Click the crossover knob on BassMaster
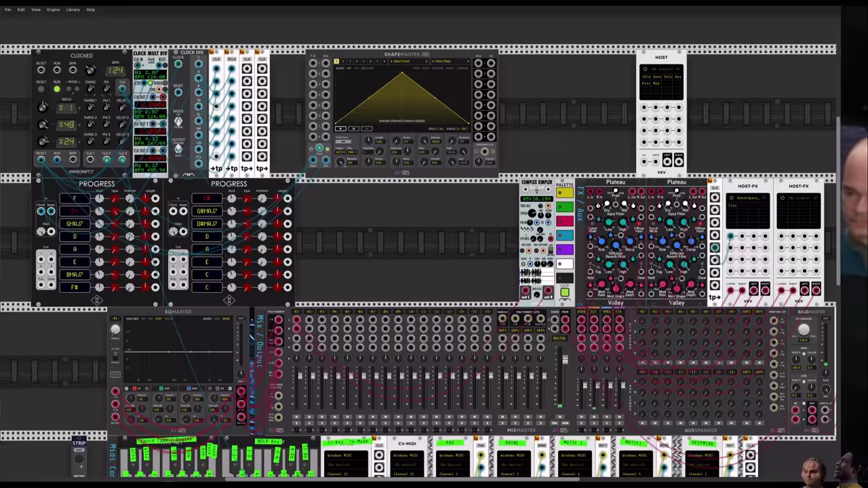 click(804, 330)
